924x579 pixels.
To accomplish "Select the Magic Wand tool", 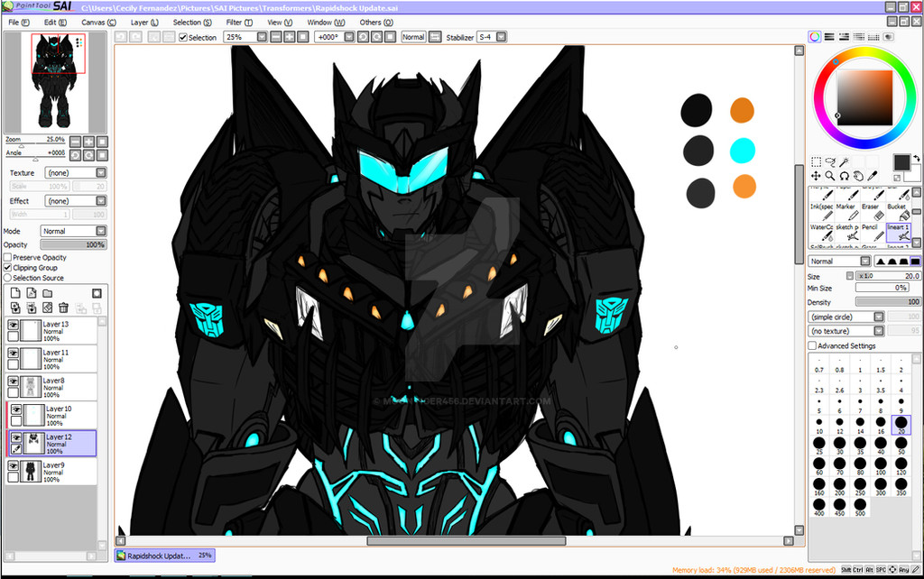I will [x=845, y=162].
